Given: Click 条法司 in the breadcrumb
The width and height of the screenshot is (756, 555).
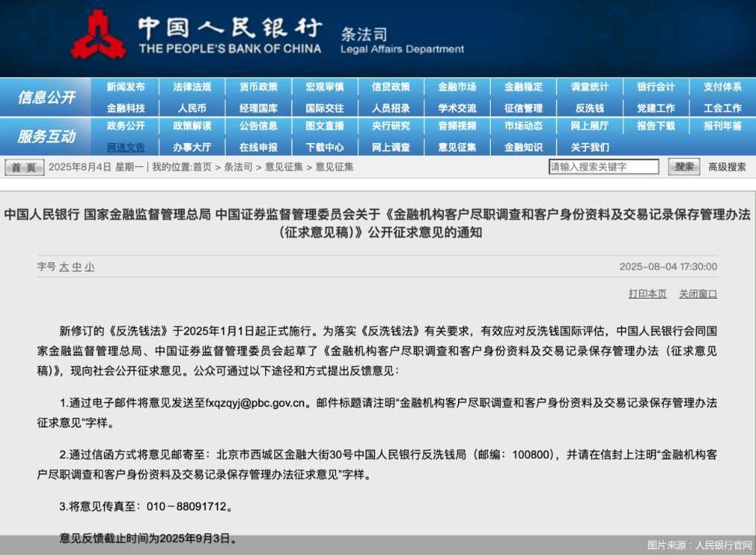Looking at the screenshot, I should [238, 167].
